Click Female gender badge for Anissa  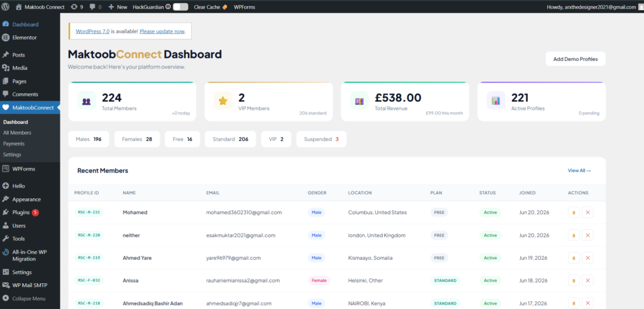[x=319, y=281]
